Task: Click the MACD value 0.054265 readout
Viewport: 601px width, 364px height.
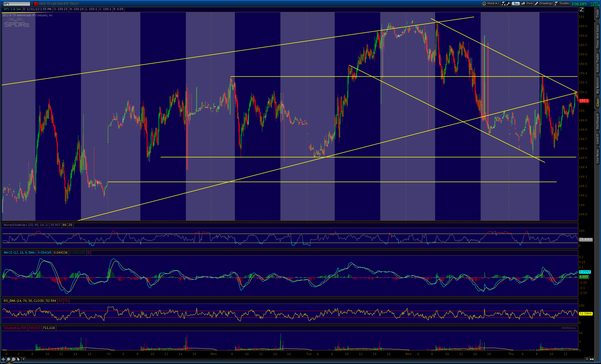Action: 45,253
